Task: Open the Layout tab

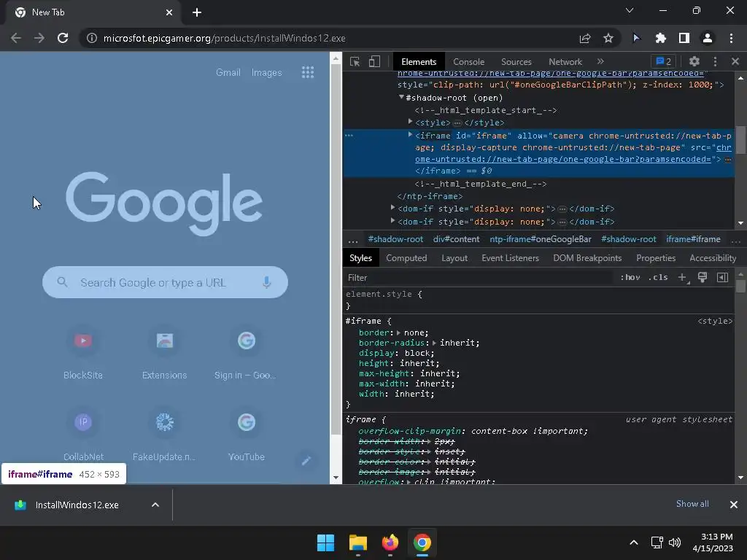Action: coord(454,258)
